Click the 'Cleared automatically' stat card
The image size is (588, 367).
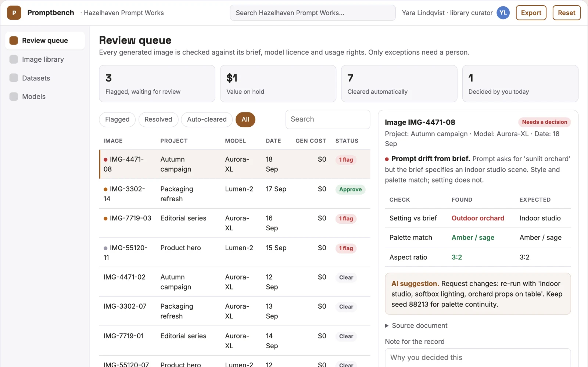click(x=399, y=84)
